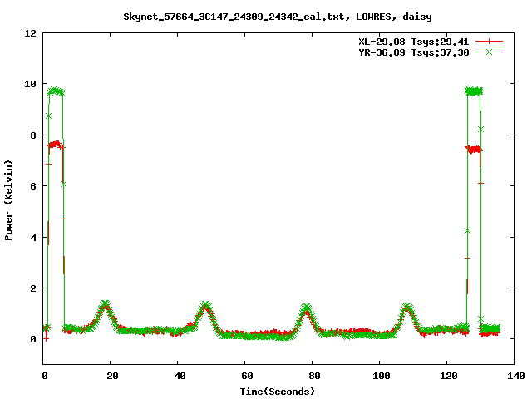Screen dimensions: 532x399
Task: Click the y-axis tick label 4
Action: pyautogui.click(x=33, y=238)
